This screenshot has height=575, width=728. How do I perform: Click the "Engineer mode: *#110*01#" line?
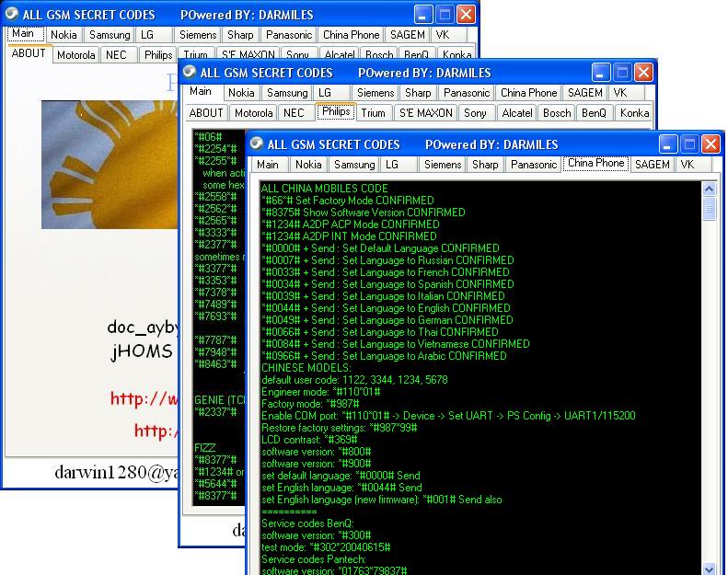(x=321, y=392)
